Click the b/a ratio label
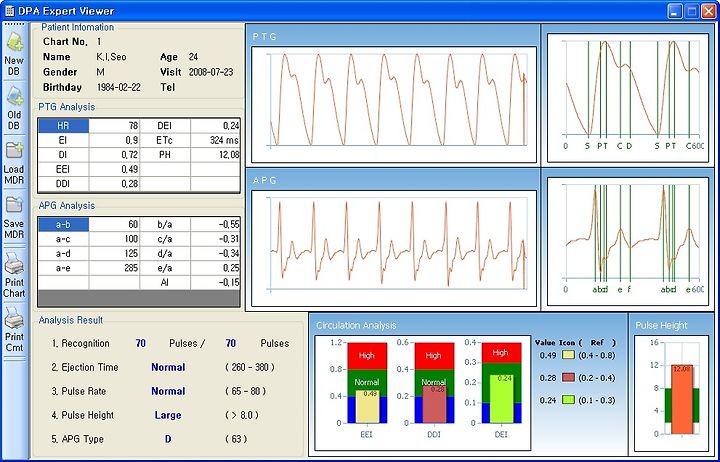This screenshot has width=720, height=462. (x=165, y=225)
